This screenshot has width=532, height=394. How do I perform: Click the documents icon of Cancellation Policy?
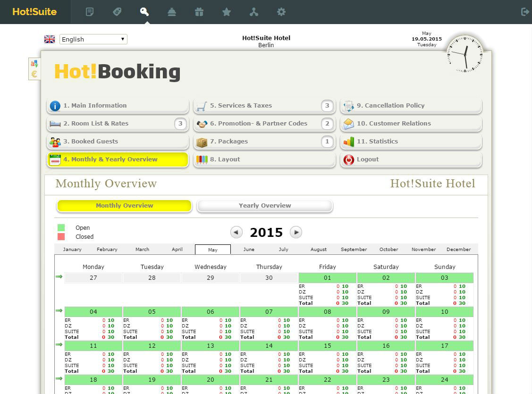[x=348, y=106]
